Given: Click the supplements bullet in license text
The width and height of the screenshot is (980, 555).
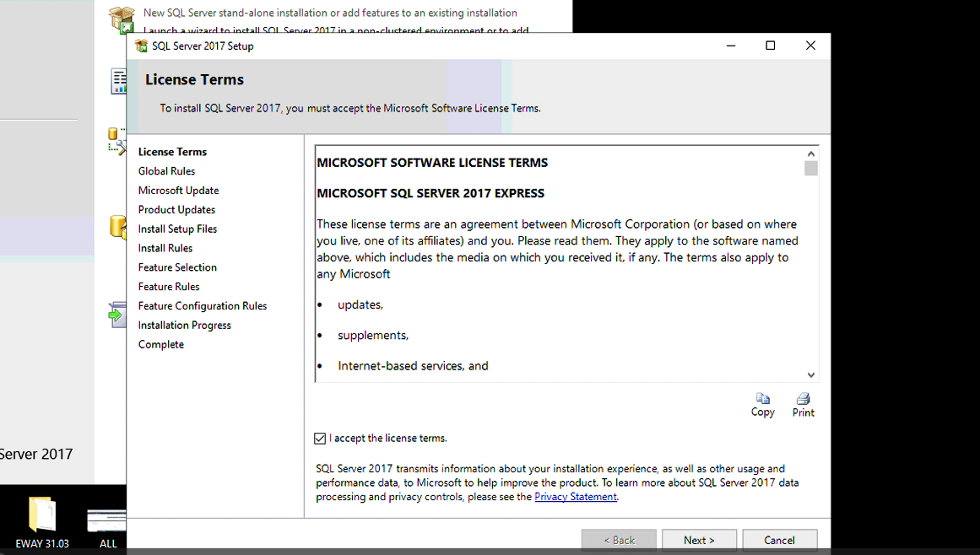Looking at the screenshot, I should [x=373, y=335].
